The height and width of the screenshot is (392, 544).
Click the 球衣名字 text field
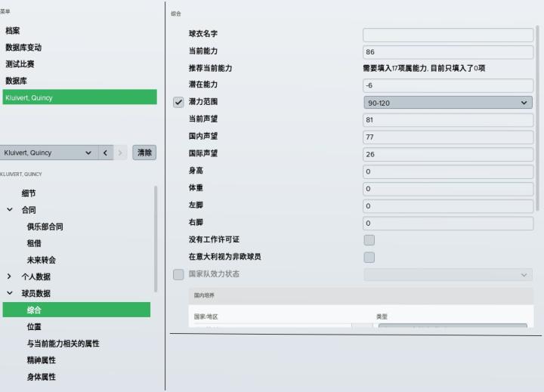[x=447, y=35]
